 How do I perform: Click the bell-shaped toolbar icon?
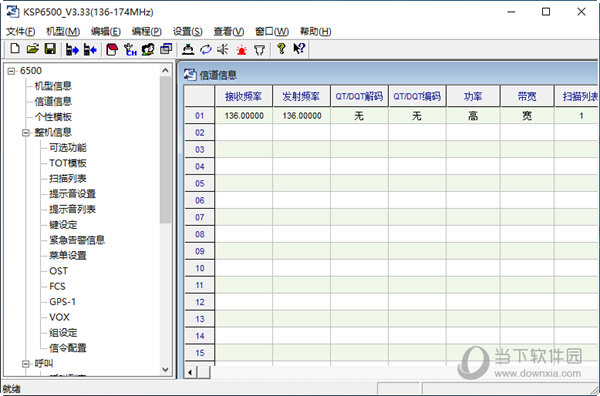point(188,49)
